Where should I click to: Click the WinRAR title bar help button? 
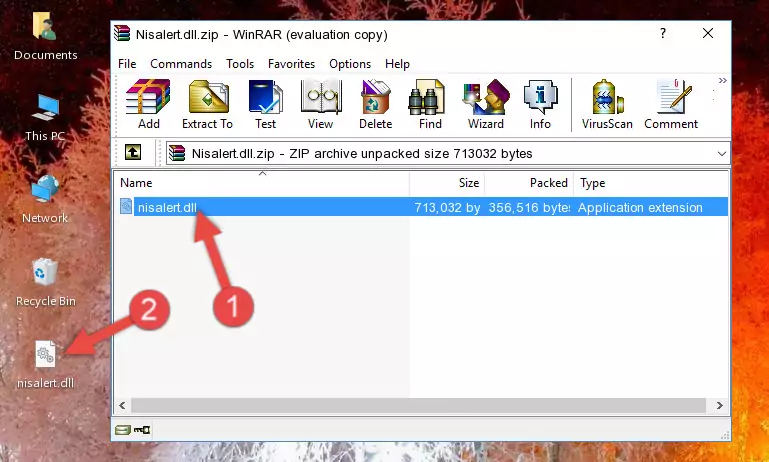[663, 33]
